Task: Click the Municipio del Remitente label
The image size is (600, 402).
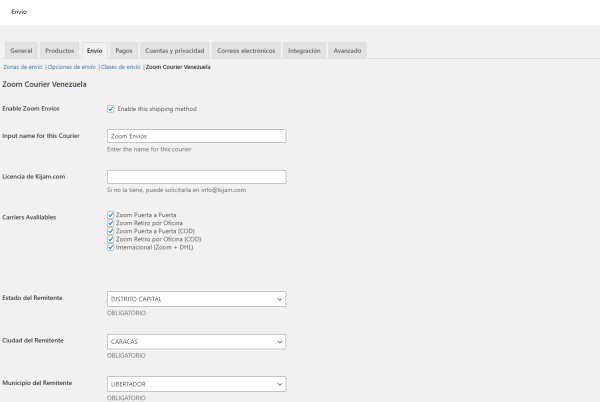Action: [37, 383]
